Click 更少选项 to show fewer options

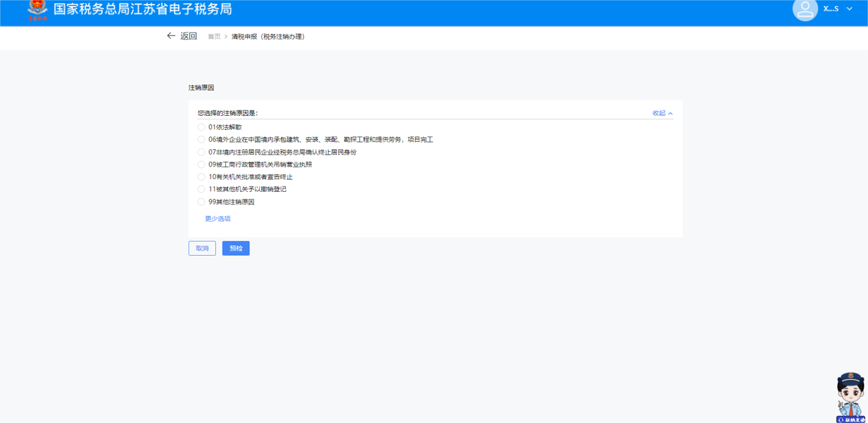[217, 218]
